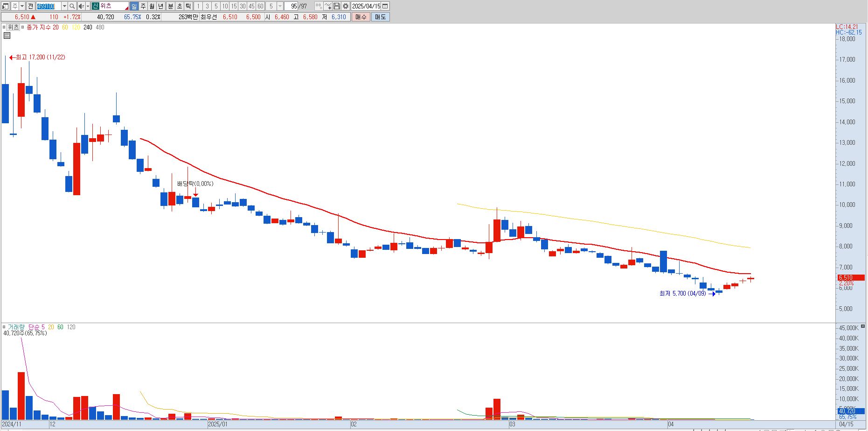The image size is (868, 431).
Task: Choose the 10 interval preset
Action: (x=225, y=6)
